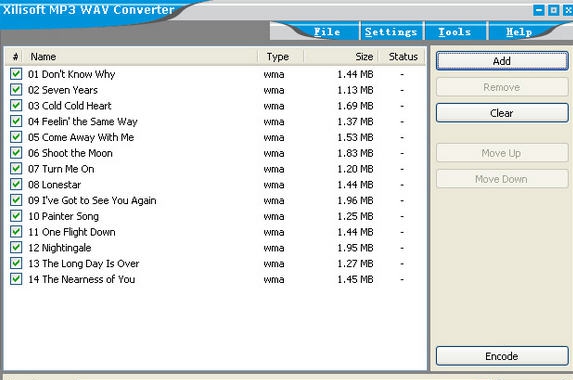Select track name '12 Nightingale'
This screenshot has height=380, width=573.
click(60, 248)
